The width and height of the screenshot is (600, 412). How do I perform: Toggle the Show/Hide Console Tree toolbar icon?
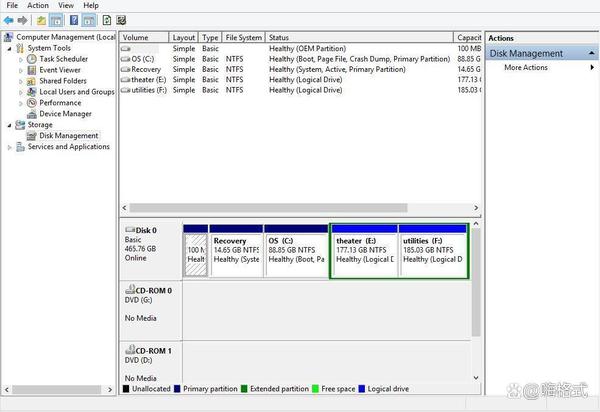click(x=56, y=20)
